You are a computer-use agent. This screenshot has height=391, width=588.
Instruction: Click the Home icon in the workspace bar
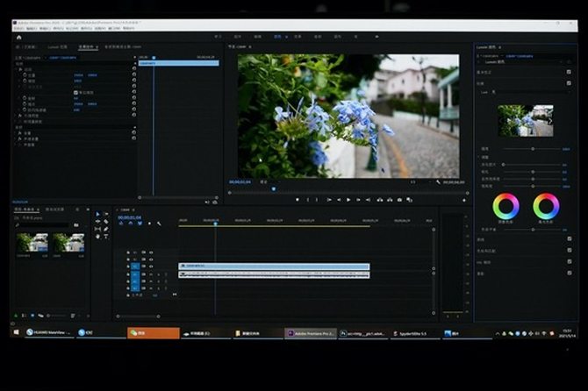tap(18, 37)
